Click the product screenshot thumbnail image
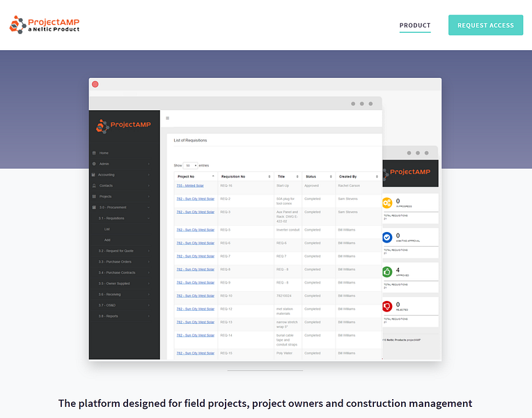 pos(265,219)
